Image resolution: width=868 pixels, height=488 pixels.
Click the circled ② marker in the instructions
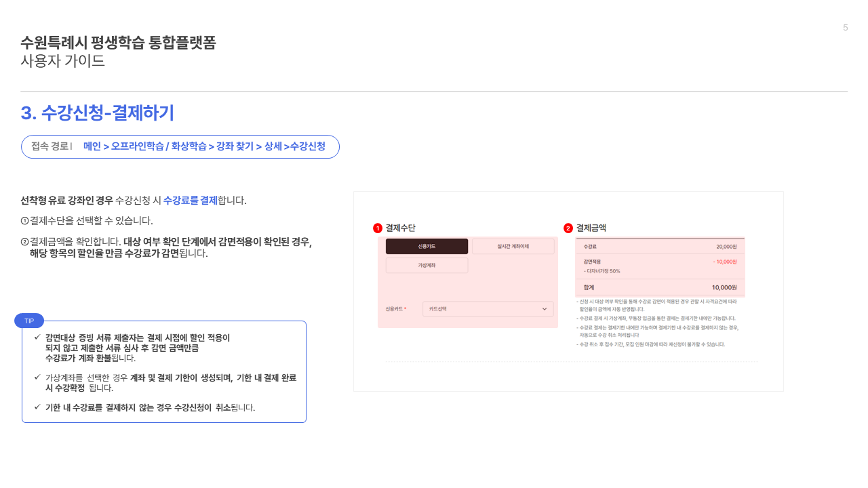[x=24, y=242]
